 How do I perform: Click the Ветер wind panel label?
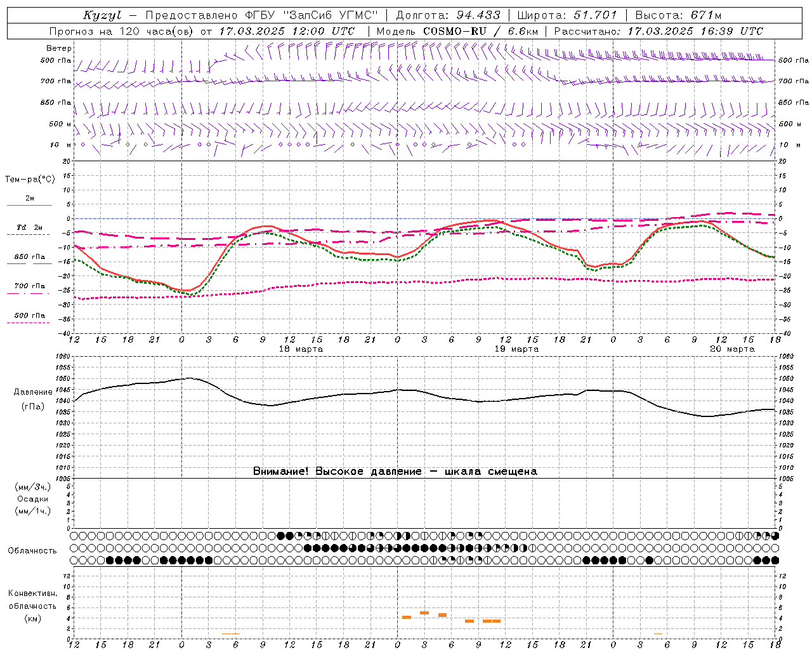59,48
